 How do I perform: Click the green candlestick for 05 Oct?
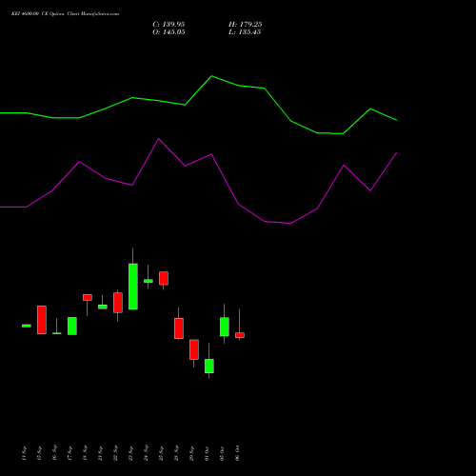(x=225, y=327)
